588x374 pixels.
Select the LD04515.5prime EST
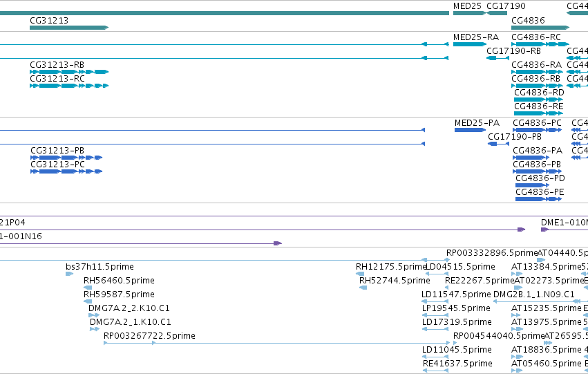tap(437, 274)
